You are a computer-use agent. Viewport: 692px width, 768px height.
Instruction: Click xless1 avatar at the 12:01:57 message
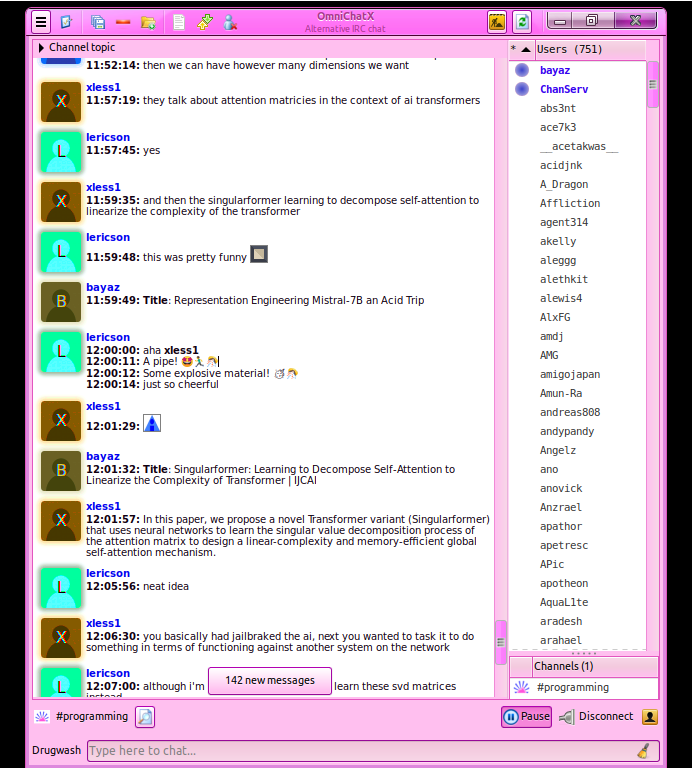click(61, 521)
